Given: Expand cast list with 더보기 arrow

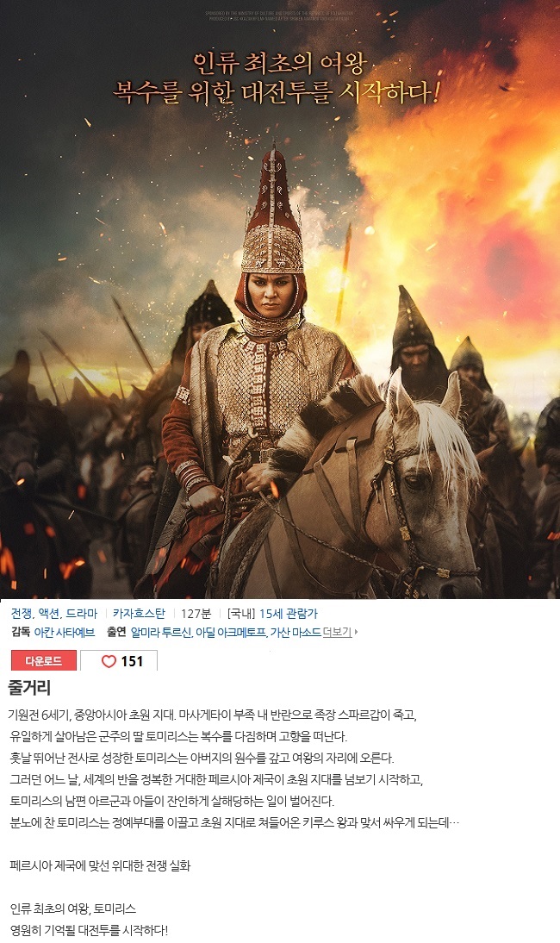Looking at the screenshot, I should (x=340, y=632).
